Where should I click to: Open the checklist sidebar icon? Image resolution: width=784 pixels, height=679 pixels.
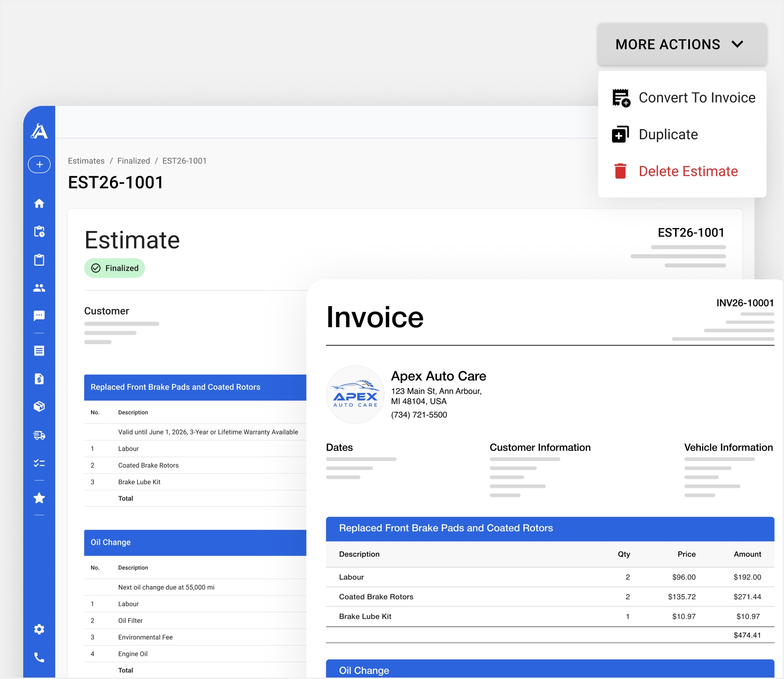coord(39,463)
